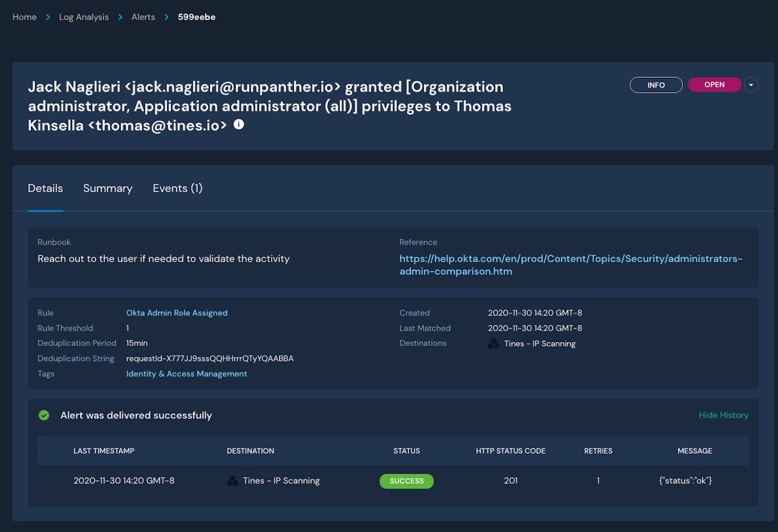The width and height of the screenshot is (778, 532).
Task: Click the Tines icon in the delivery history row
Action: click(x=232, y=481)
